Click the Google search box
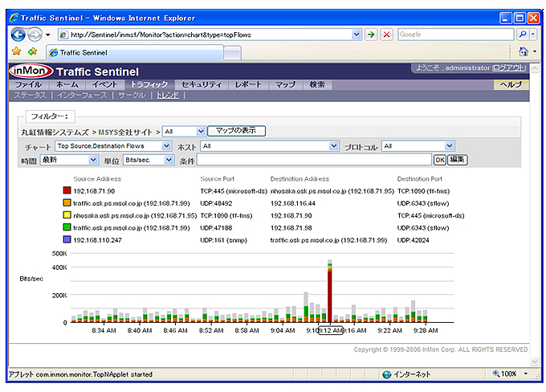 click(455, 35)
